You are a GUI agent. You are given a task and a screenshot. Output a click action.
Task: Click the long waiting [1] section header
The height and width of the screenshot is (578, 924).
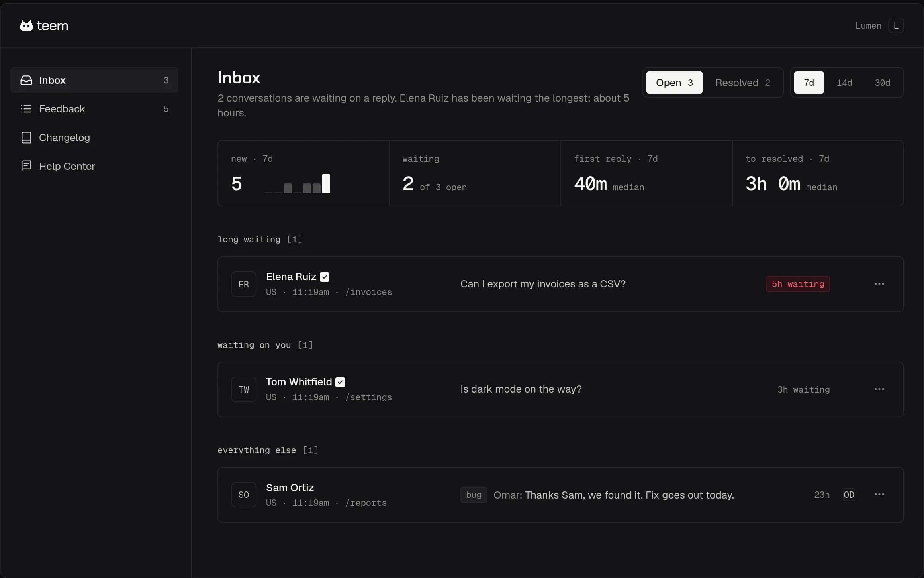pyautogui.click(x=260, y=239)
